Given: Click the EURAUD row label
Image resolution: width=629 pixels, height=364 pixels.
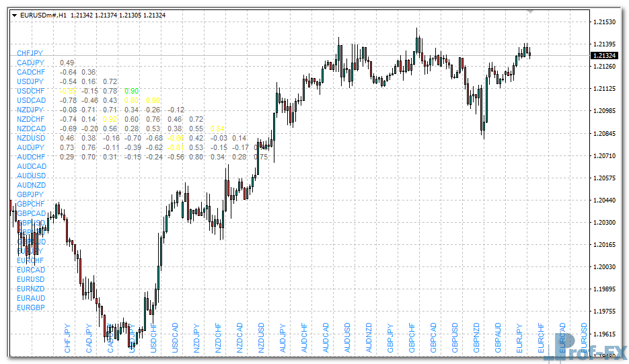Looking at the screenshot, I should click(x=31, y=298).
